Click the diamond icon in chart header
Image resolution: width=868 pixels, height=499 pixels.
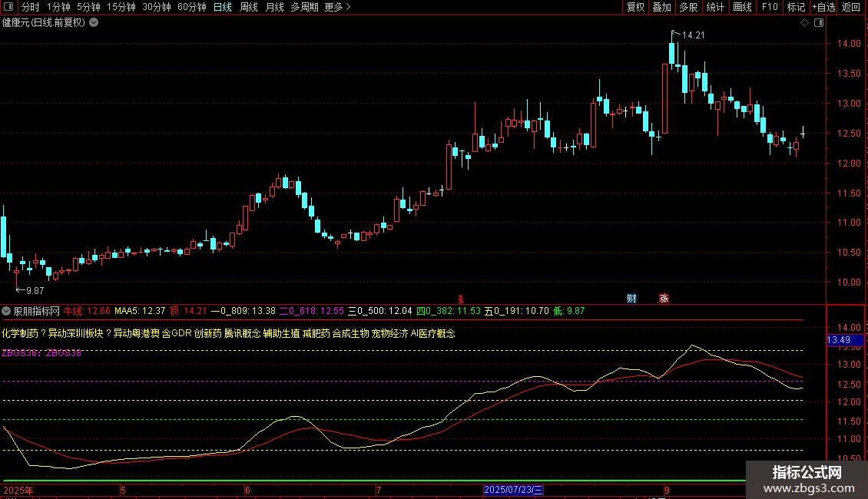coord(804,23)
